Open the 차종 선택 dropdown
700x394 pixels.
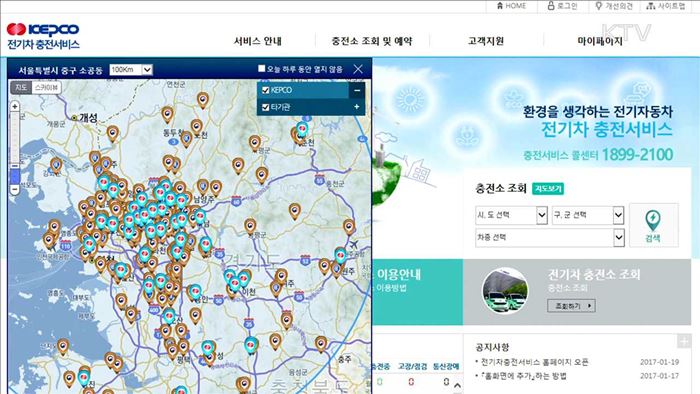550,237
